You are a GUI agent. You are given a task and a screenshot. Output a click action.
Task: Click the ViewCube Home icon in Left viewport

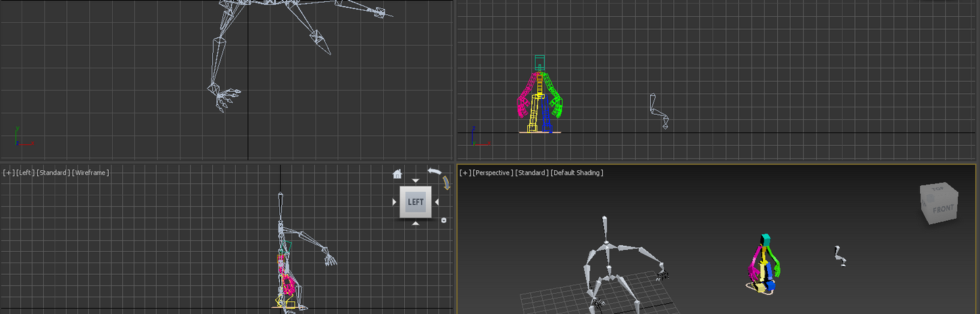coord(397,174)
